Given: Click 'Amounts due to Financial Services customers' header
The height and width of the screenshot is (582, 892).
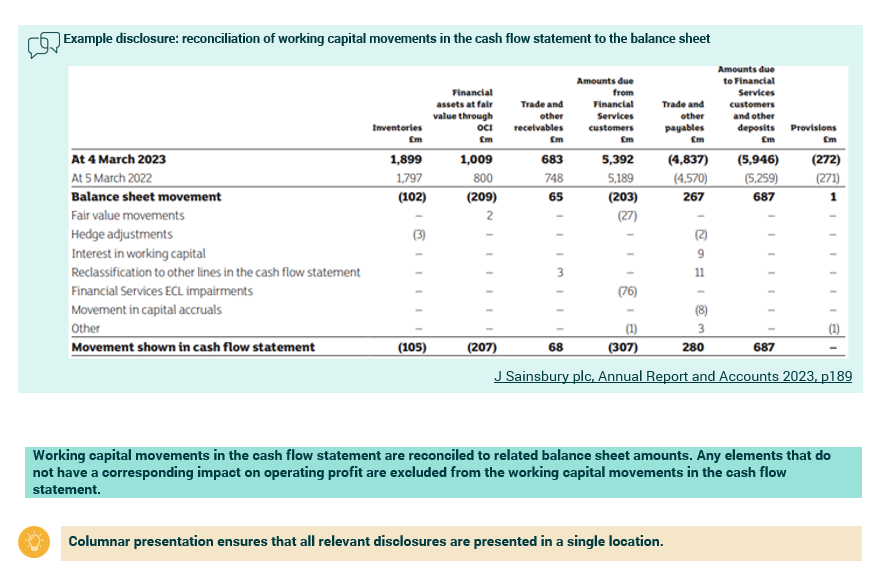Looking at the screenshot, I should pos(746,104).
